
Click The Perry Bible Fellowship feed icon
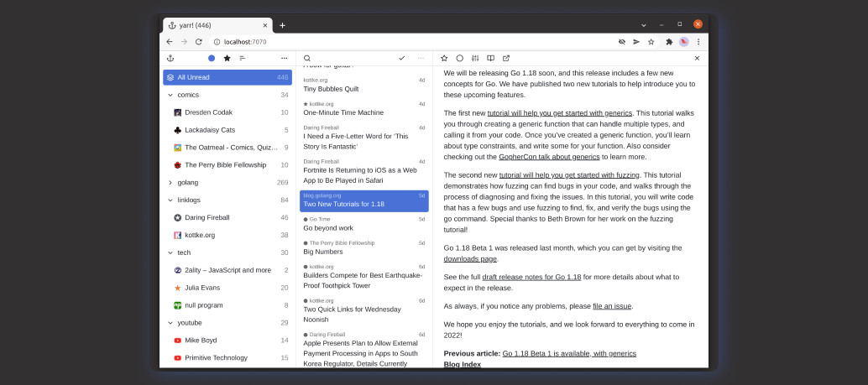(178, 165)
